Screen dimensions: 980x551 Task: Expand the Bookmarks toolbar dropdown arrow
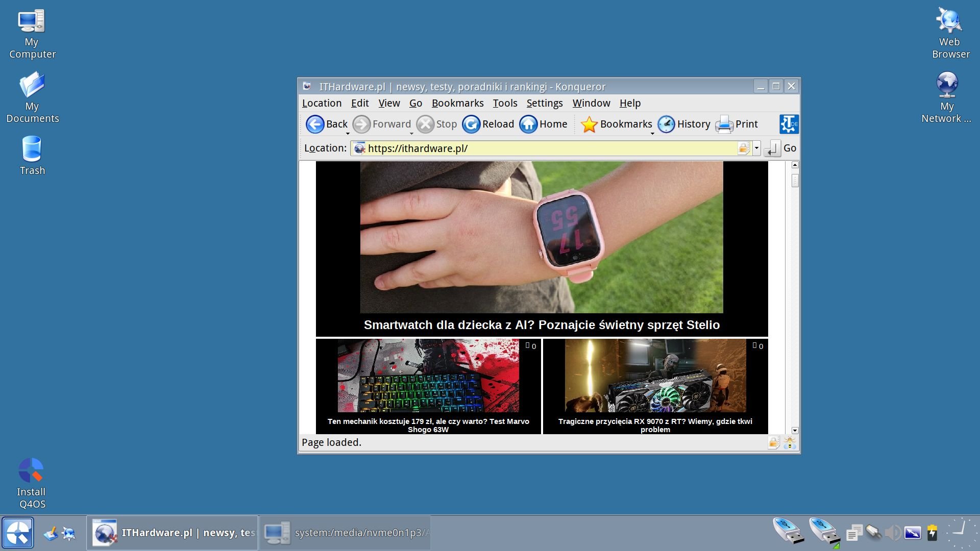pos(652,134)
